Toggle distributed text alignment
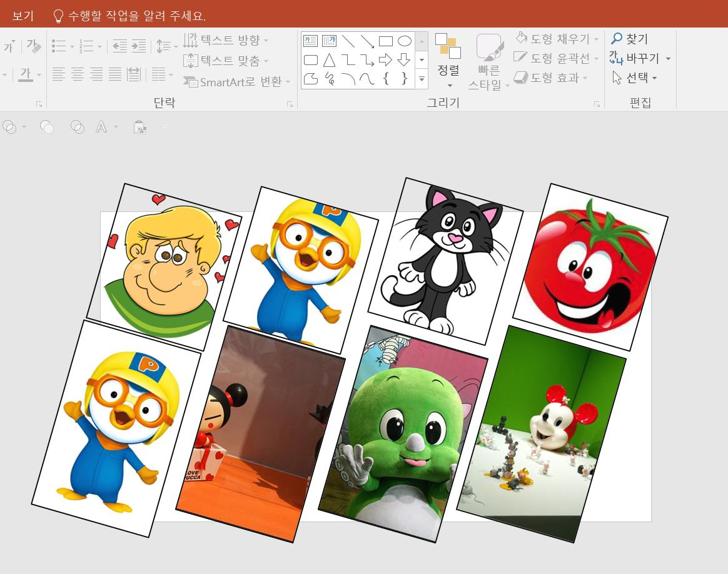 134,74
